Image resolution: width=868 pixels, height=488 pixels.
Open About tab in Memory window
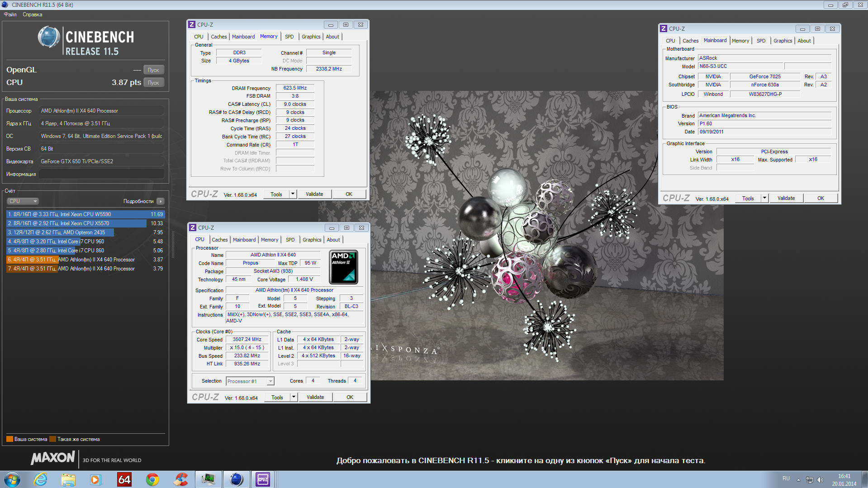tap(332, 37)
